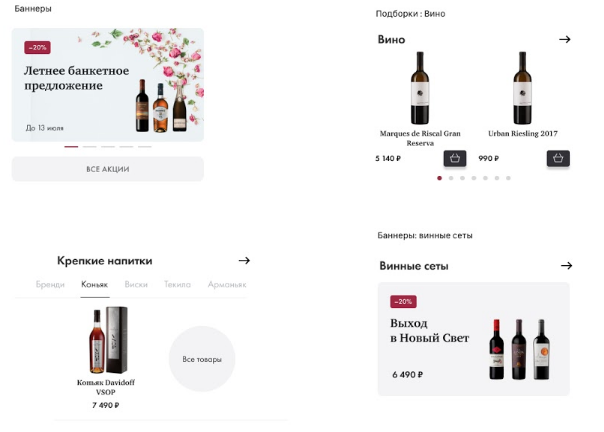The height and width of the screenshot is (432, 604).
Task: Switch to the Виски tab
Action: [137, 285]
